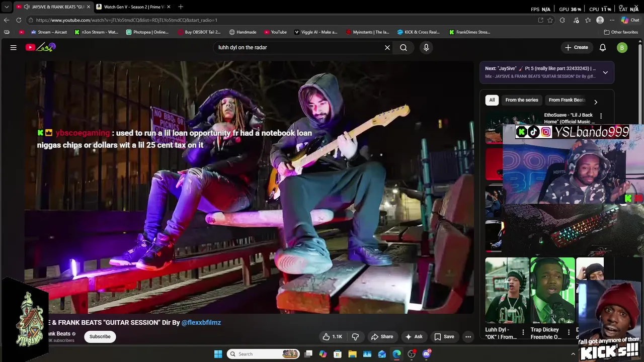Viewport: 644px width, 362px height.
Task: Open the tab search dropdown arrow
Action: 6,7
